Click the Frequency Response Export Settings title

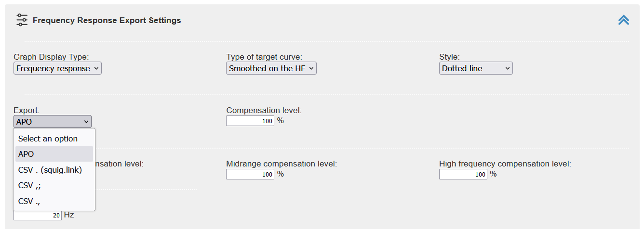107,20
